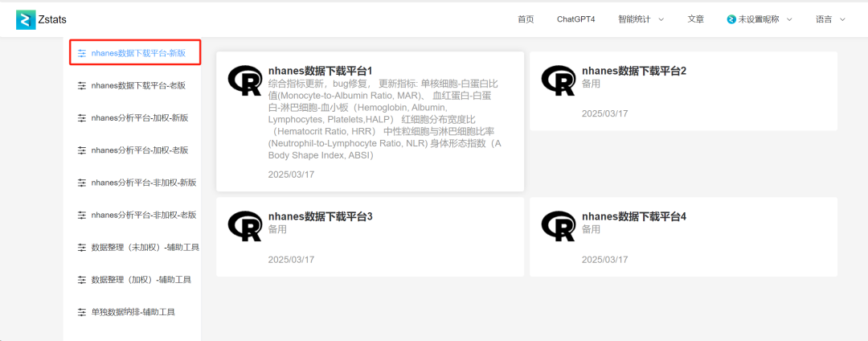Click the Zstats brand name text

[52, 19]
